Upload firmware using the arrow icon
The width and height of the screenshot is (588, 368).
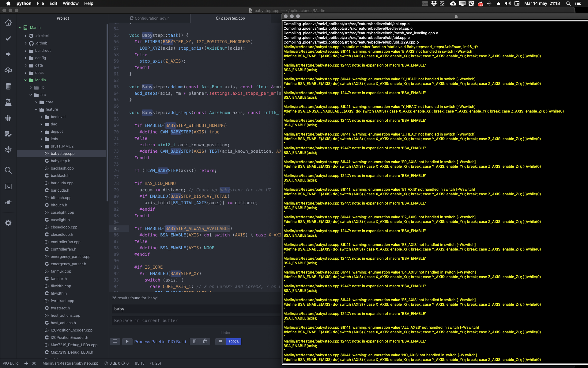[x=8, y=54]
